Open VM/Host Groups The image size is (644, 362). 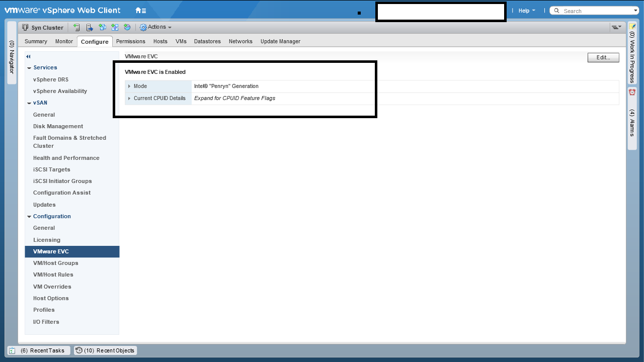pyautogui.click(x=56, y=263)
